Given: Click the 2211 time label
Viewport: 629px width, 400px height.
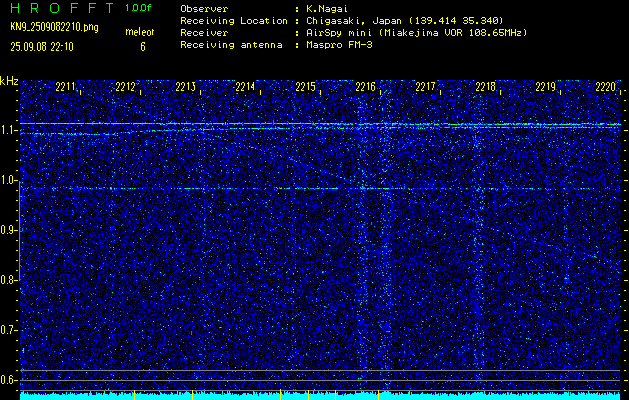Looking at the screenshot, I should coord(65,87).
